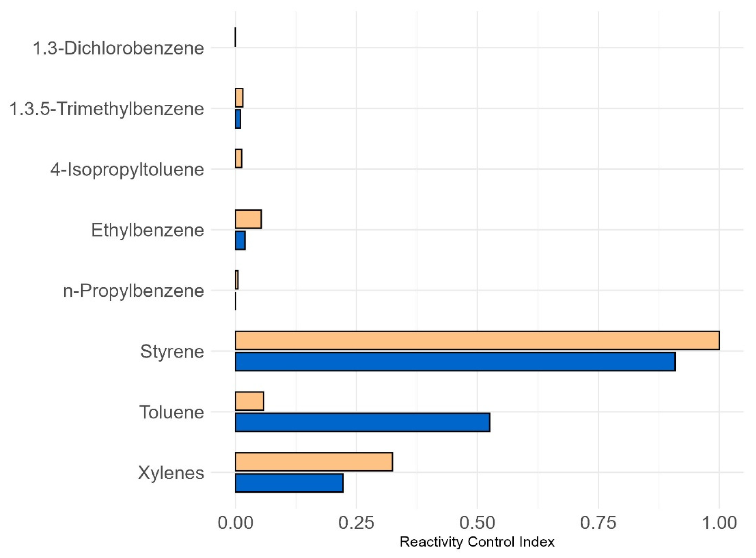Viewport: 756px width, 558px height.
Task: Click the 0.25 axis tick label
Action: click(x=356, y=523)
